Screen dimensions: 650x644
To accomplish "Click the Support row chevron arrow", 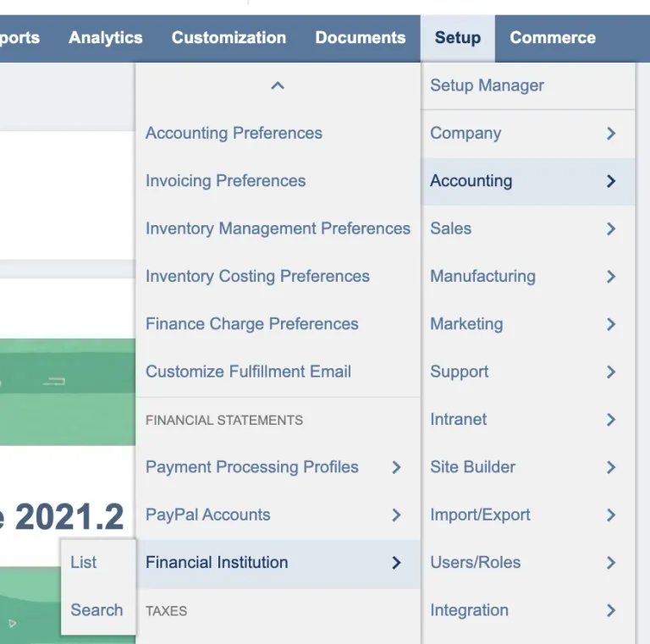I will coord(610,372).
